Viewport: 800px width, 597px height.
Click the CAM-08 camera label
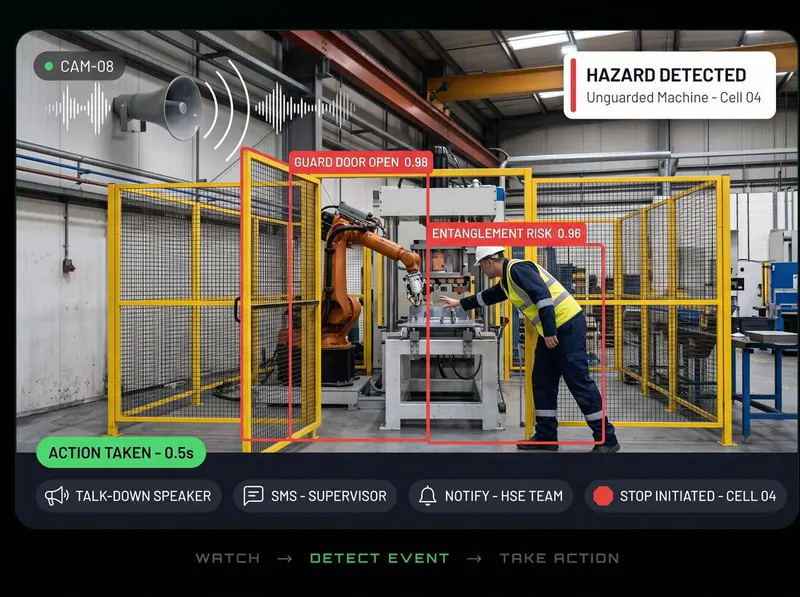point(79,66)
